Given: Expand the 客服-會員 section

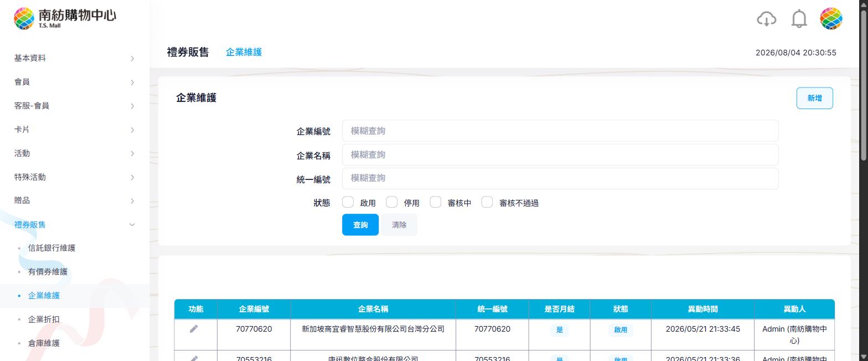Looking at the screenshot, I should tap(75, 106).
